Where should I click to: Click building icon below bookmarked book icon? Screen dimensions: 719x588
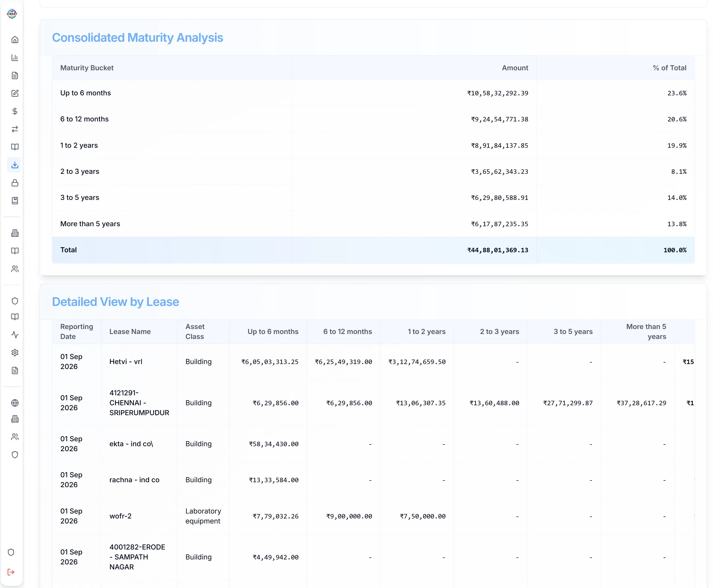pos(15,233)
